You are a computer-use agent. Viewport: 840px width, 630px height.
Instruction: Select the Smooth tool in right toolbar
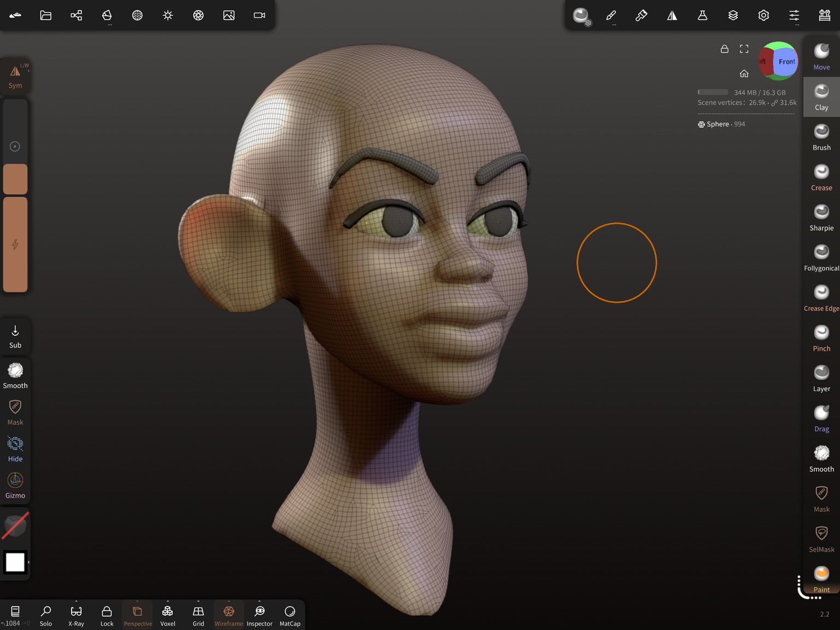[x=821, y=459]
